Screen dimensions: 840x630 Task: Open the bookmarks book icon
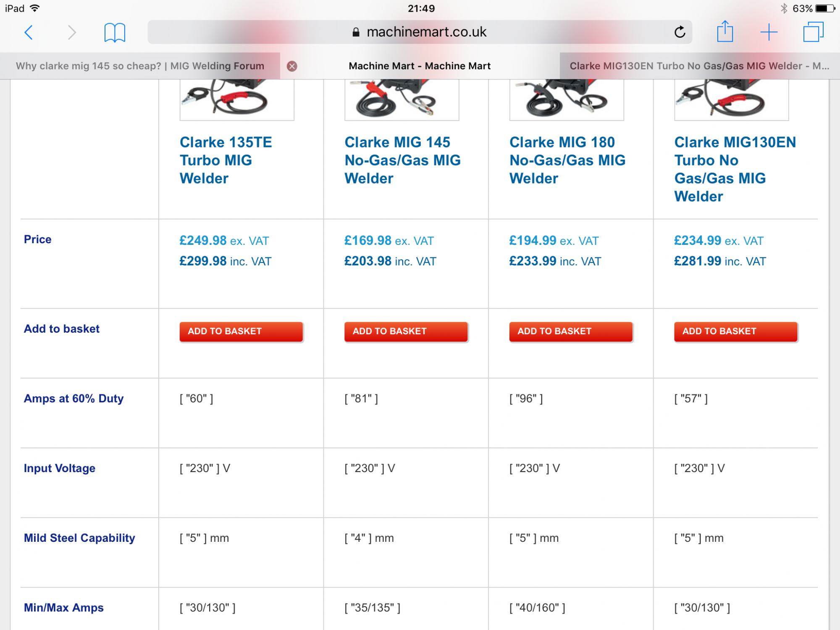115,32
